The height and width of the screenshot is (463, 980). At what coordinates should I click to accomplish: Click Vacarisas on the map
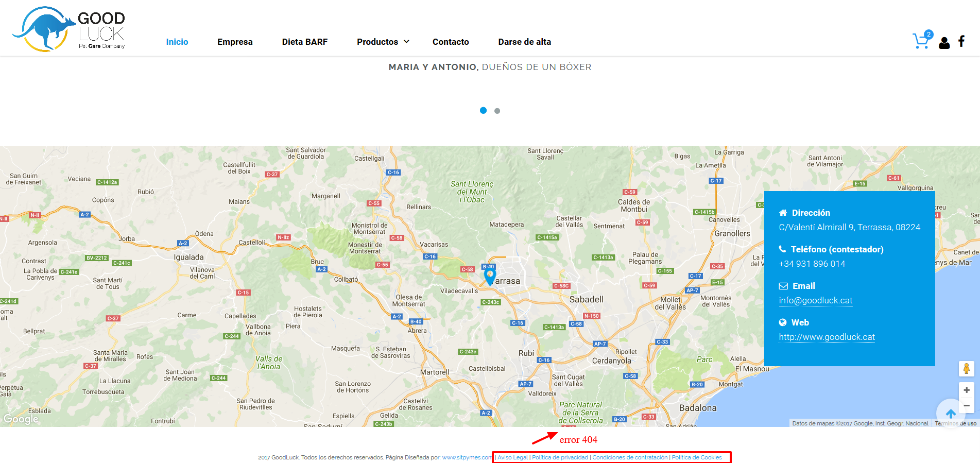434,245
